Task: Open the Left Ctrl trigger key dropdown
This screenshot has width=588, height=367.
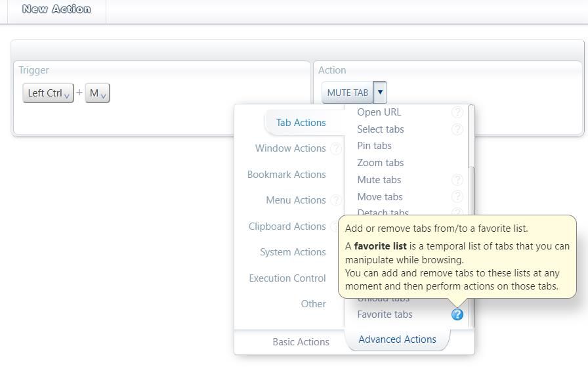Action: pyautogui.click(x=48, y=93)
